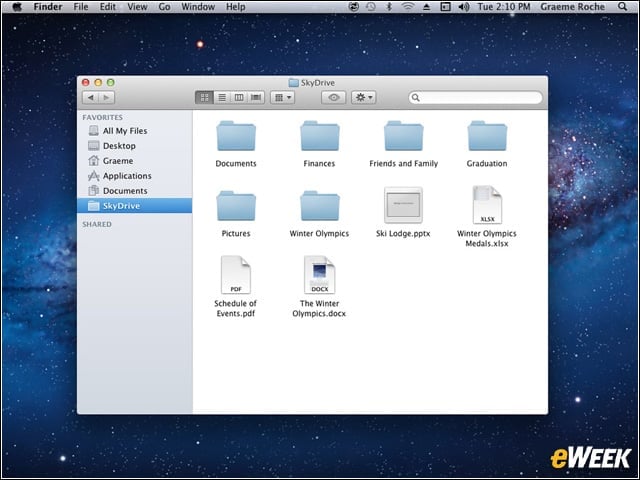
Task: Select Winter Olympics Medals.xlsx file icon
Action: pyautogui.click(x=487, y=205)
